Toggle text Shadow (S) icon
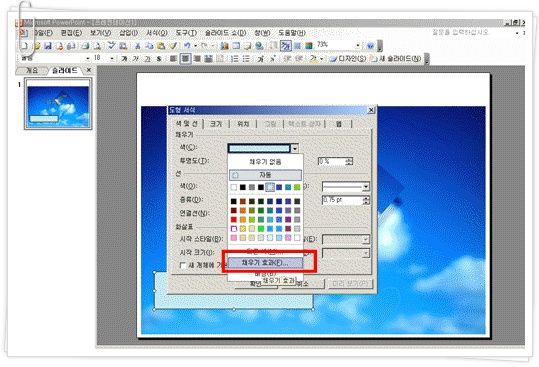The width and height of the screenshot is (539, 367). coord(159,59)
